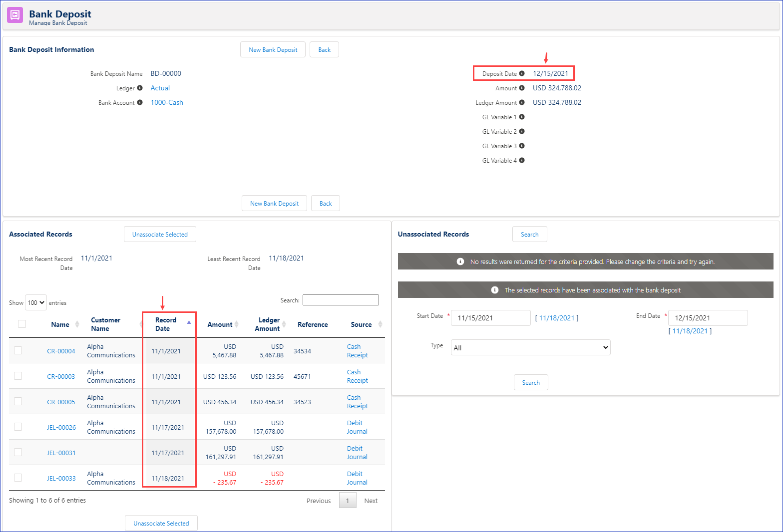The width and height of the screenshot is (783, 532).
Task: Go to the Next page of entries
Action: (371, 501)
